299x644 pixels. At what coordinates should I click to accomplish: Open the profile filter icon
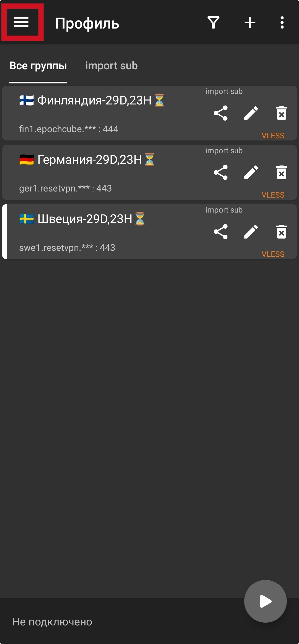click(x=213, y=22)
